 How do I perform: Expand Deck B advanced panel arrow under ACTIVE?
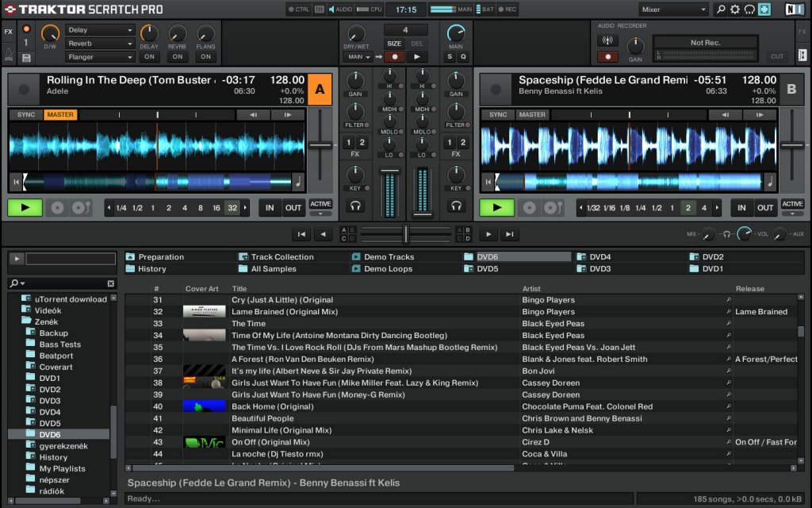point(792,213)
